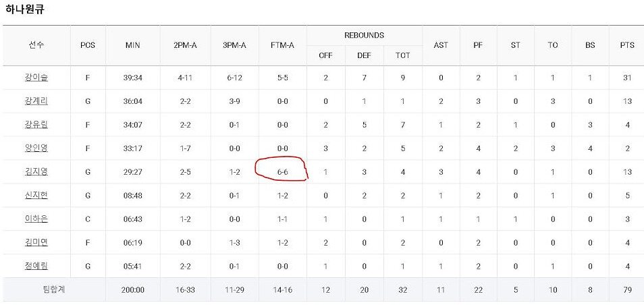The height and width of the screenshot is (305, 644).
Task: Click the 선수 column header
Action: click(x=36, y=46)
